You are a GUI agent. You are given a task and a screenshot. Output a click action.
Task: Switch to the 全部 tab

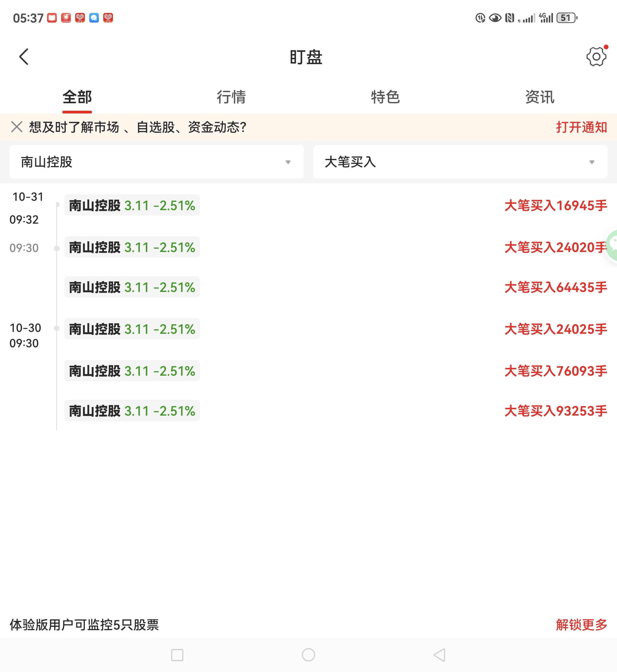(77, 97)
